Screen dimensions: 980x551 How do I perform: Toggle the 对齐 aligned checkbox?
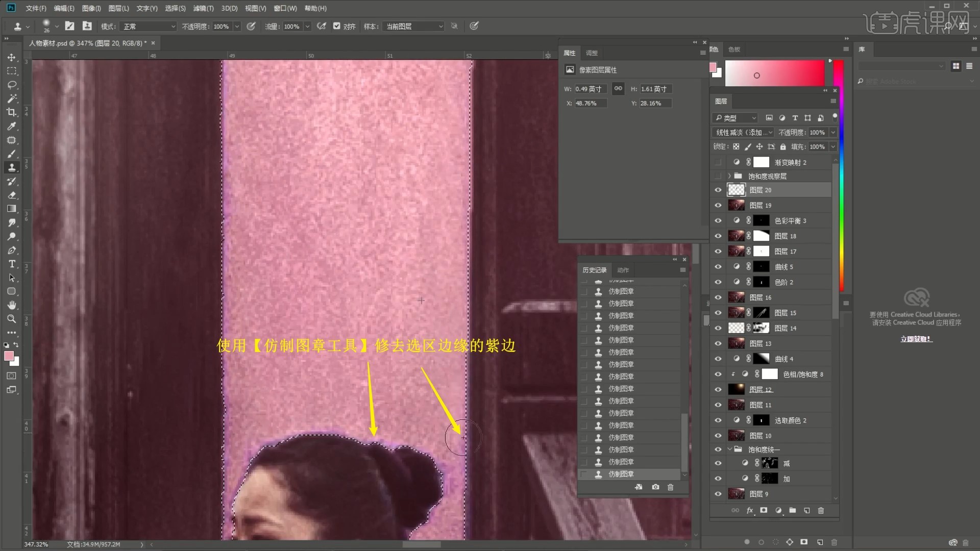pyautogui.click(x=337, y=26)
